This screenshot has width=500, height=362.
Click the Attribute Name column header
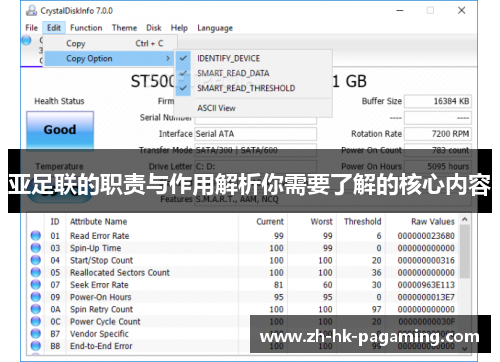(98, 222)
